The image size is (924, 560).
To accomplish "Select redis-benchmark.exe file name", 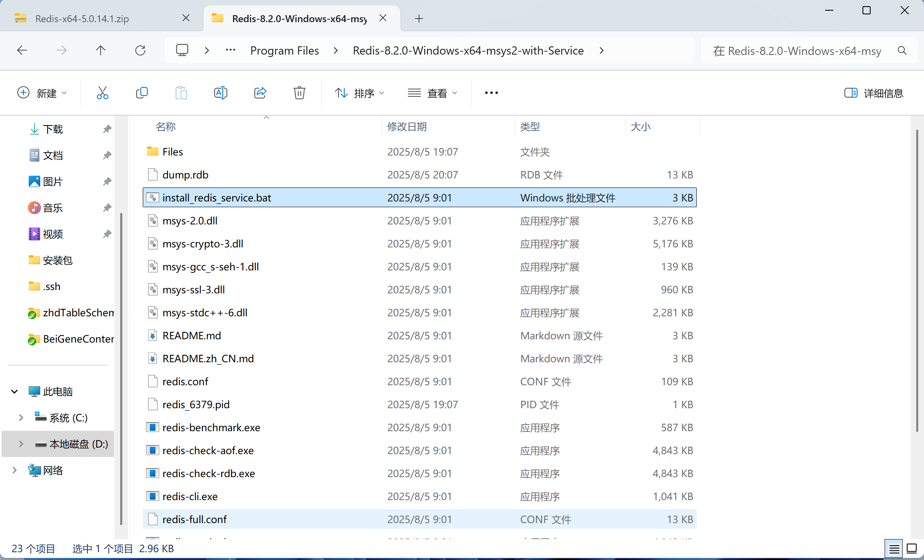I will [x=211, y=427].
